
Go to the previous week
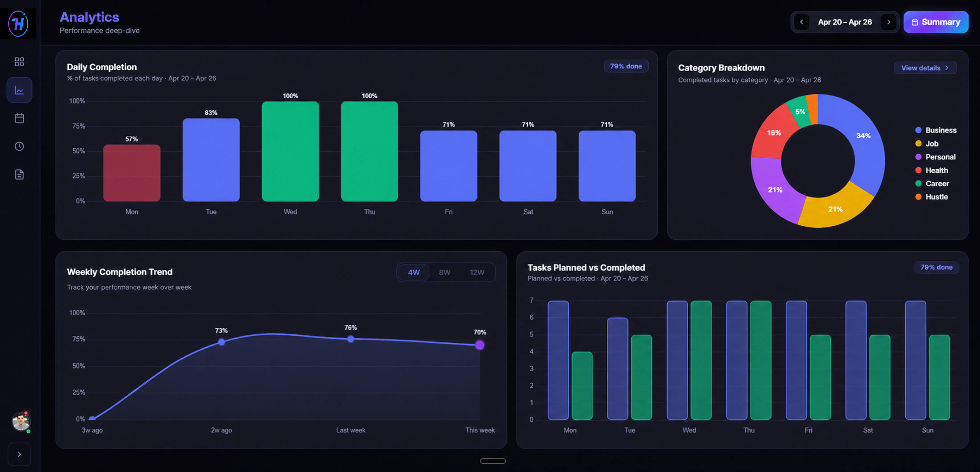tap(802, 22)
